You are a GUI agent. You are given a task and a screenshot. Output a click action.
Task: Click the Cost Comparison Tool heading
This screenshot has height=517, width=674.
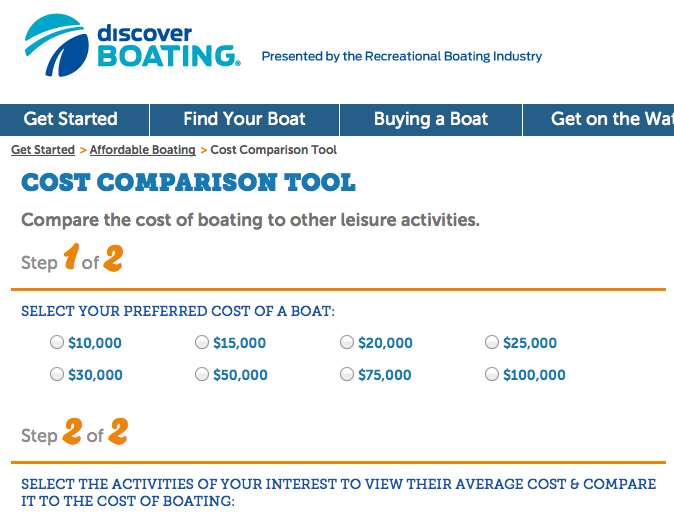tap(188, 183)
